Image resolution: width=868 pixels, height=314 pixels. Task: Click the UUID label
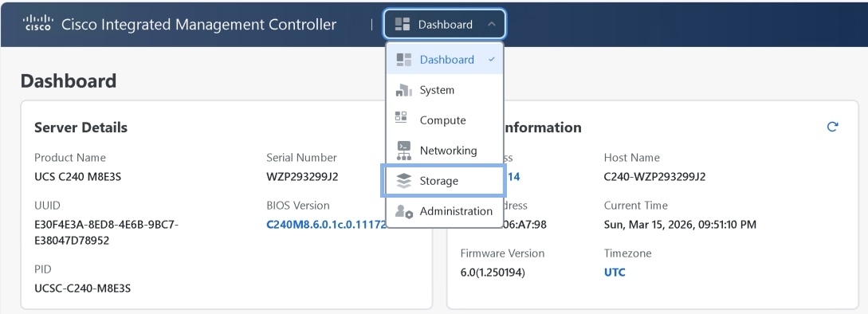[x=46, y=206]
